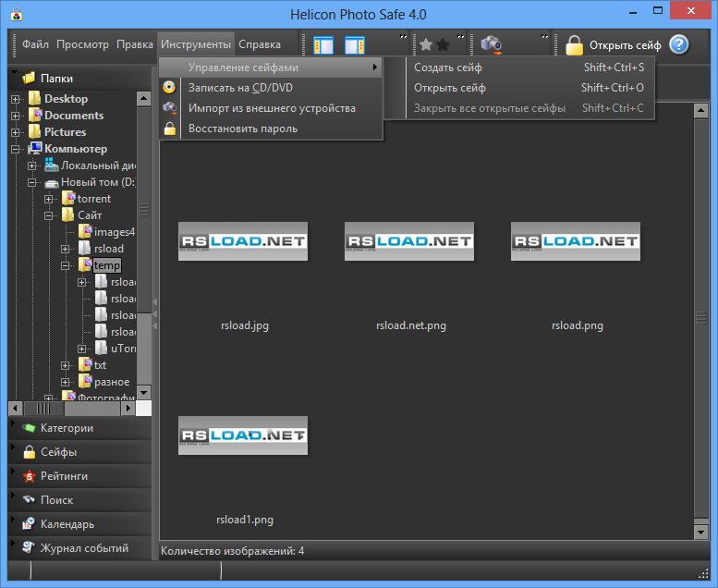Click the Поиск binoculars icon

[29, 499]
